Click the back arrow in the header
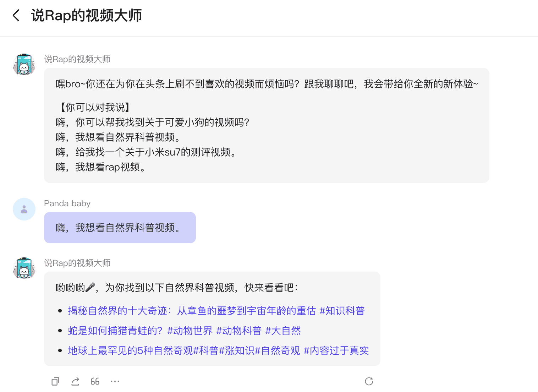The width and height of the screenshot is (538, 392). pos(16,16)
